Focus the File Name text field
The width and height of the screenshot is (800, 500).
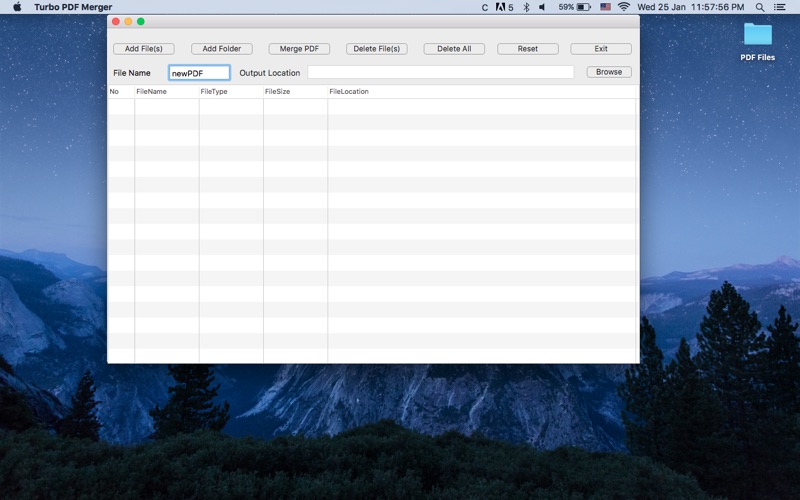[199, 73]
